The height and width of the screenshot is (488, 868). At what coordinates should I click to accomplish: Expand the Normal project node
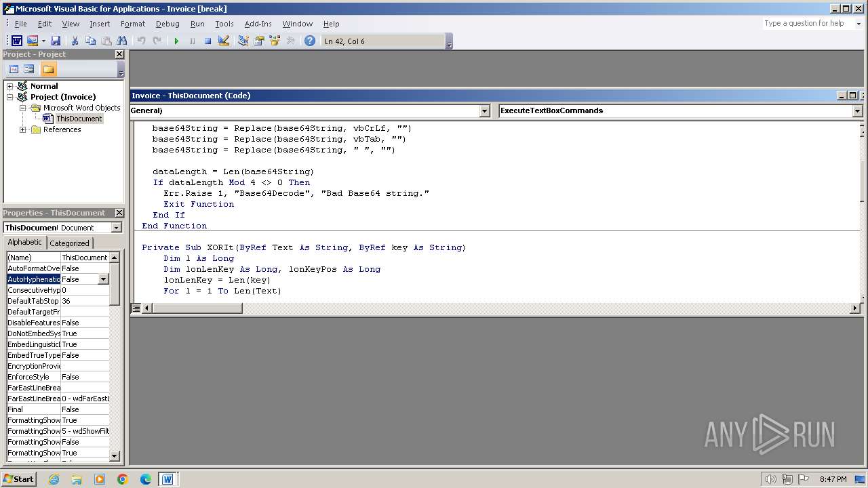click(x=10, y=86)
